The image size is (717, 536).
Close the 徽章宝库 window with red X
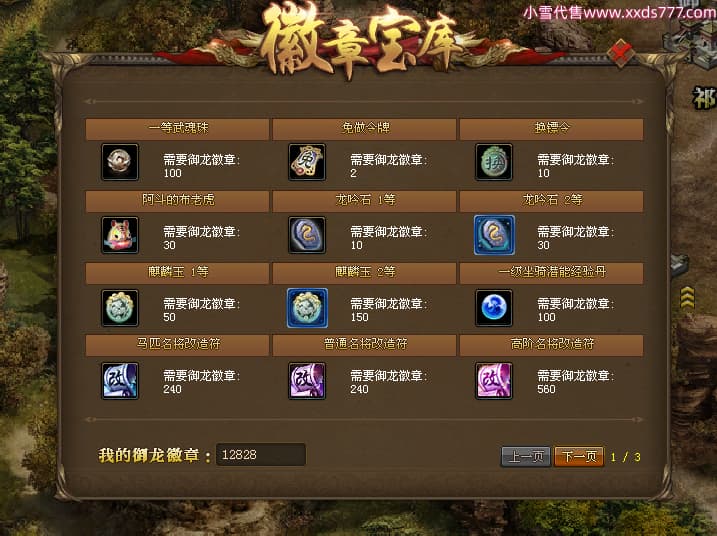click(621, 53)
